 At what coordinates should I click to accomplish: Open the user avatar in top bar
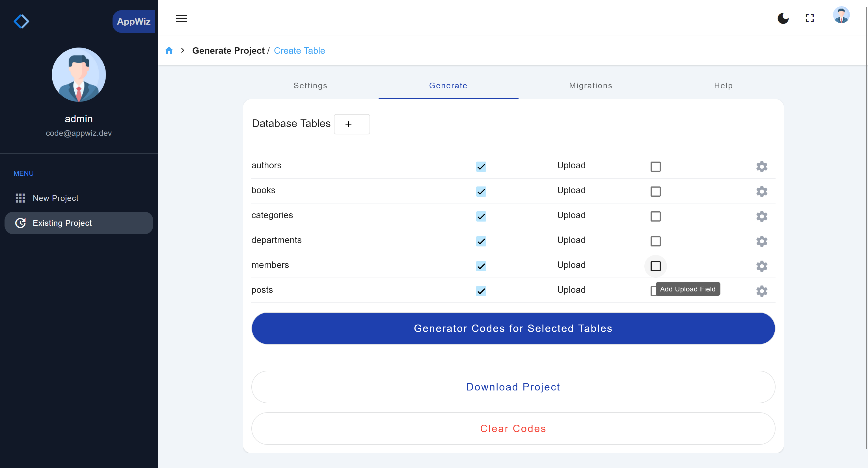click(x=841, y=15)
